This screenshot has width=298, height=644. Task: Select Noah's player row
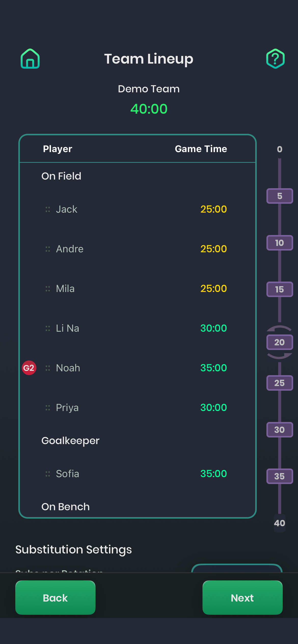138,368
